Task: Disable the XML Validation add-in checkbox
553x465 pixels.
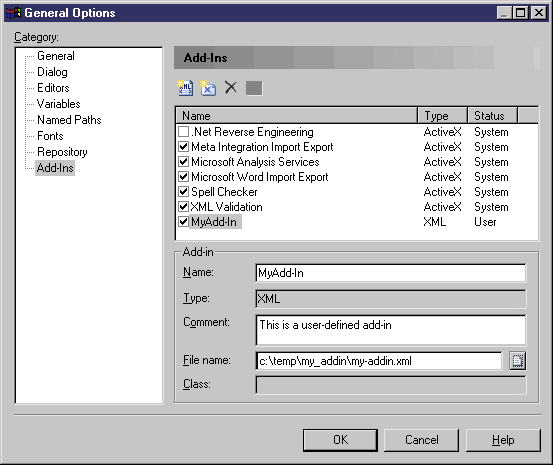Action: click(183, 206)
